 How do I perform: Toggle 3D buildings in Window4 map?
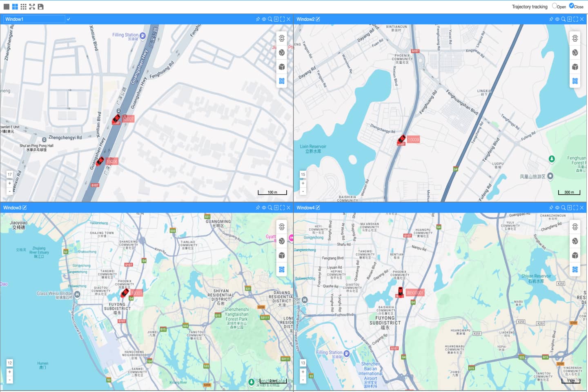575,255
